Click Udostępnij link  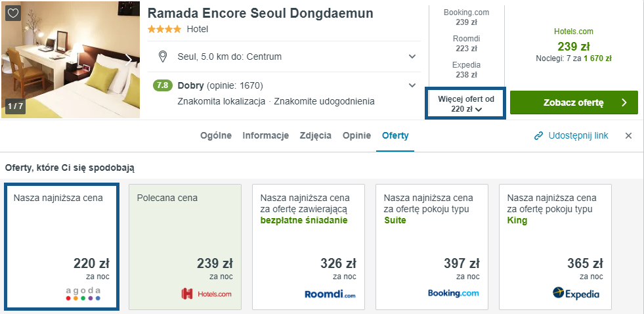[578, 136]
